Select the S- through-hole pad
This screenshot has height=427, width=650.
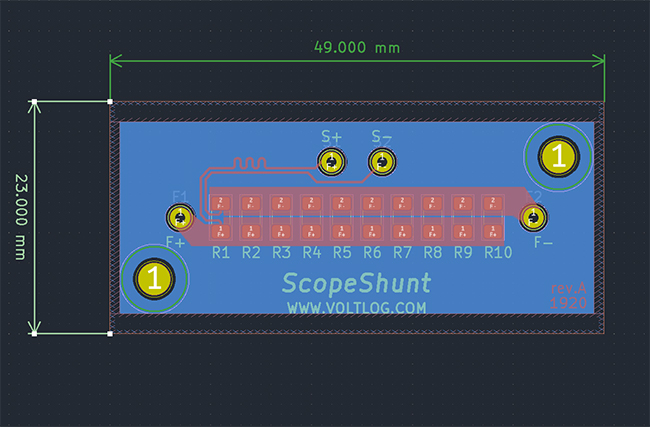[x=382, y=162]
